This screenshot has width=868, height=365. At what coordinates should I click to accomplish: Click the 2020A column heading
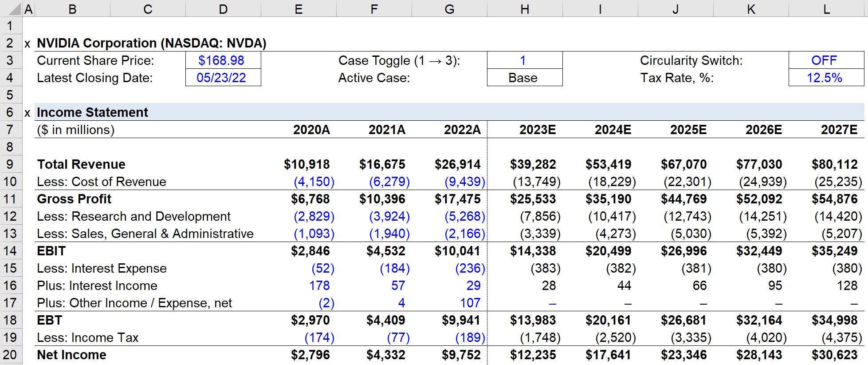(x=311, y=130)
